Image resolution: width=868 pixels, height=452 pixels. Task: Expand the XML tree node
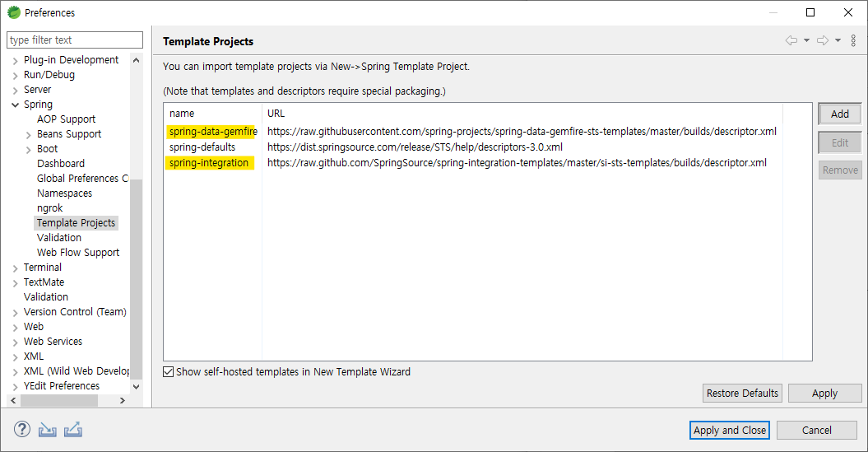[x=15, y=357]
